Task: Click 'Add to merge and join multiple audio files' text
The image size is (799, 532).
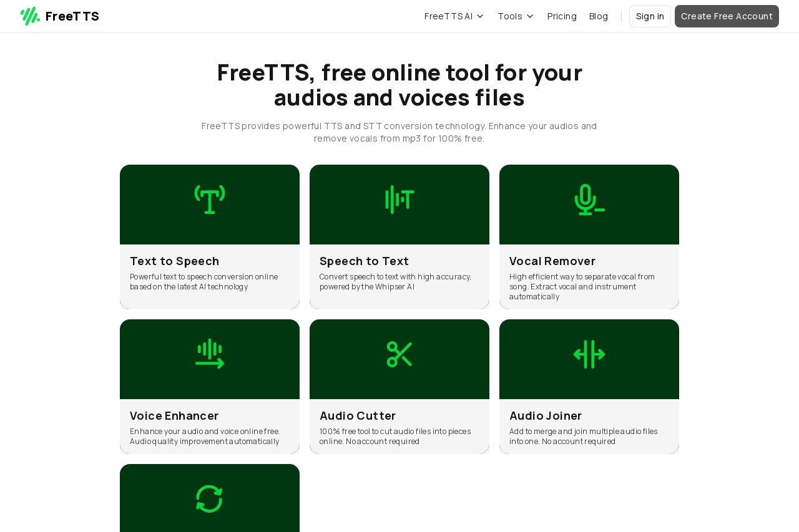Action: [x=584, y=437]
